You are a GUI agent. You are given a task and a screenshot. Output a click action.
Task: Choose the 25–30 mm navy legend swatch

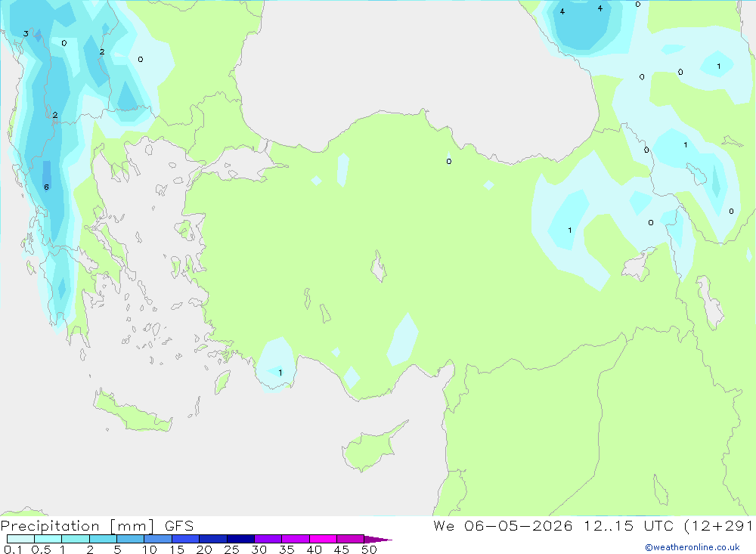click(x=240, y=539)
